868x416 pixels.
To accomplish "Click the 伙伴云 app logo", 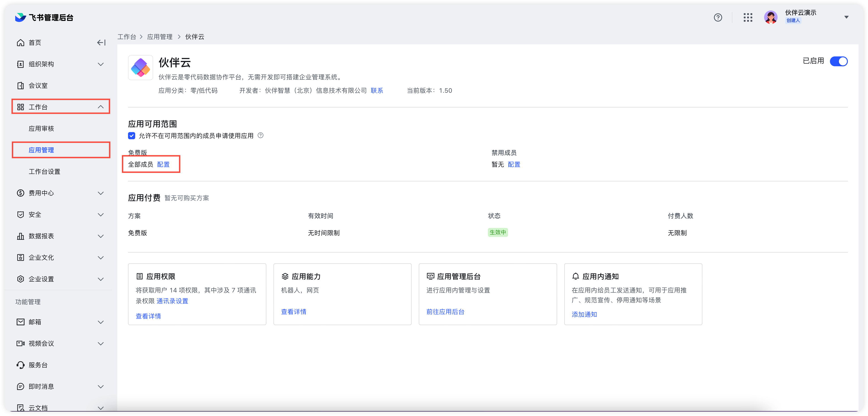I will (x=141, y=67).
